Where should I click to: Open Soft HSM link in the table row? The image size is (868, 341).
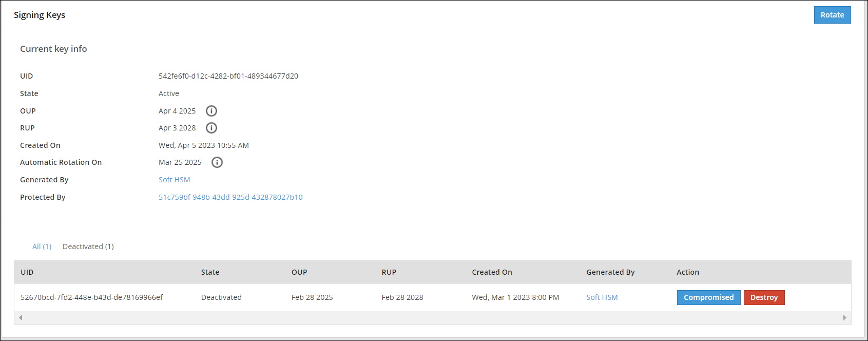coord(602,297)
